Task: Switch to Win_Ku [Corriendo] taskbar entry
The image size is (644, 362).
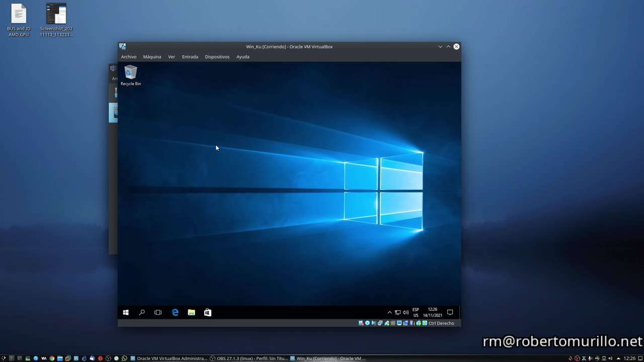Action: (328, 358)
